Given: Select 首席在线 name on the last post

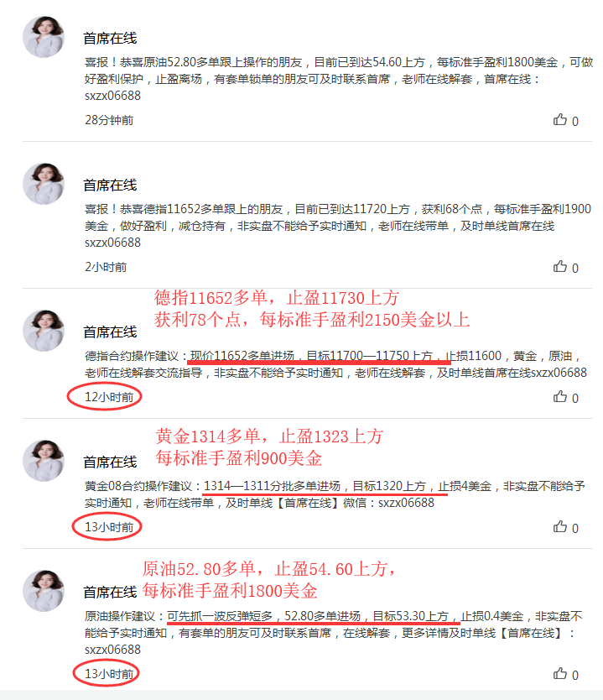Looking at the screenshot, I should 110,592.
